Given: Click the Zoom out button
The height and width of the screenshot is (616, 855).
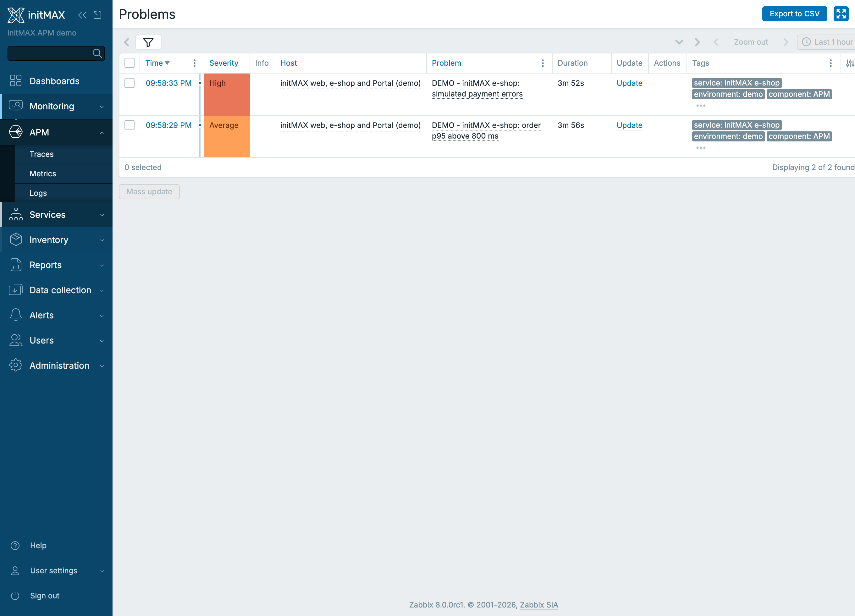Looking at the screenshot, I should pyautogui.click(x=751, y=42).
